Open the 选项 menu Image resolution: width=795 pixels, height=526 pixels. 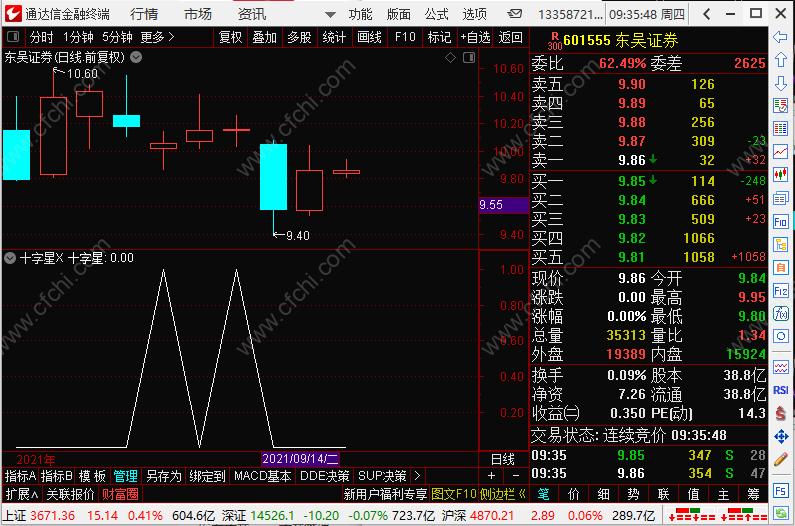(x=475, y=14)
